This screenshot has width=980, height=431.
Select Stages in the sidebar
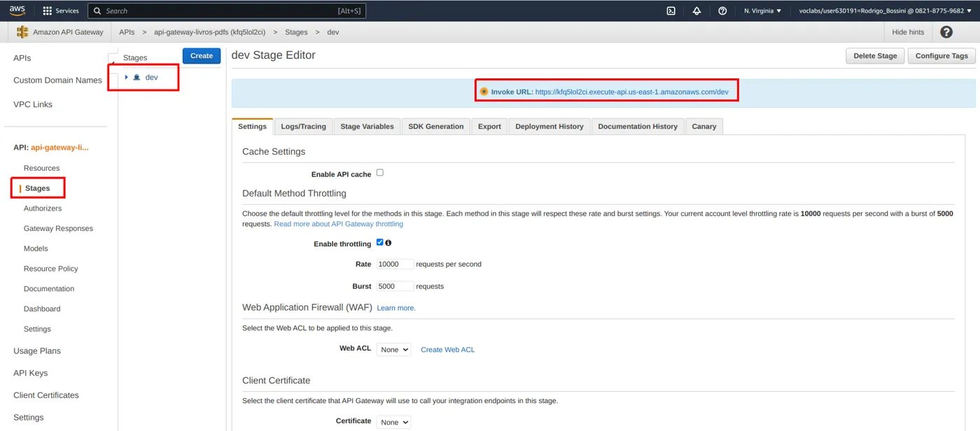click(x=37, y=188)
